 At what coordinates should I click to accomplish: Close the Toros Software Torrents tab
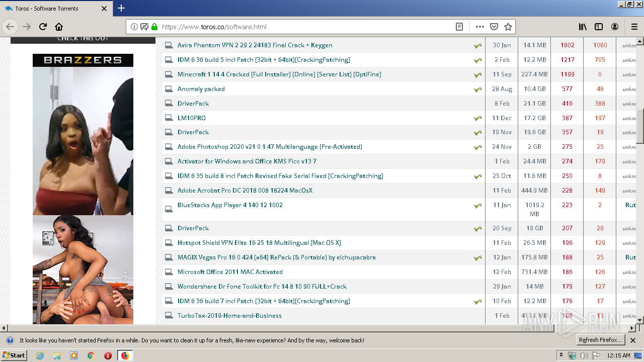click(104, 9)
